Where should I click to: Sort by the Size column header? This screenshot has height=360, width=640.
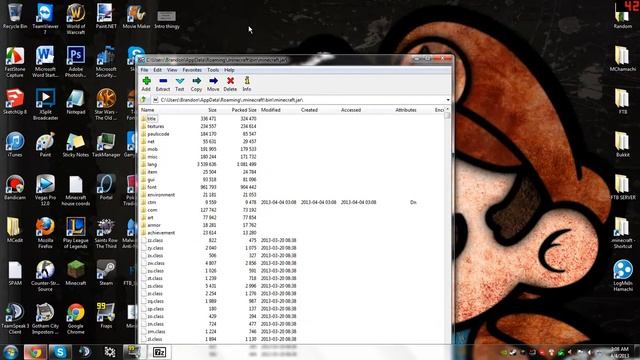[212, 110]
